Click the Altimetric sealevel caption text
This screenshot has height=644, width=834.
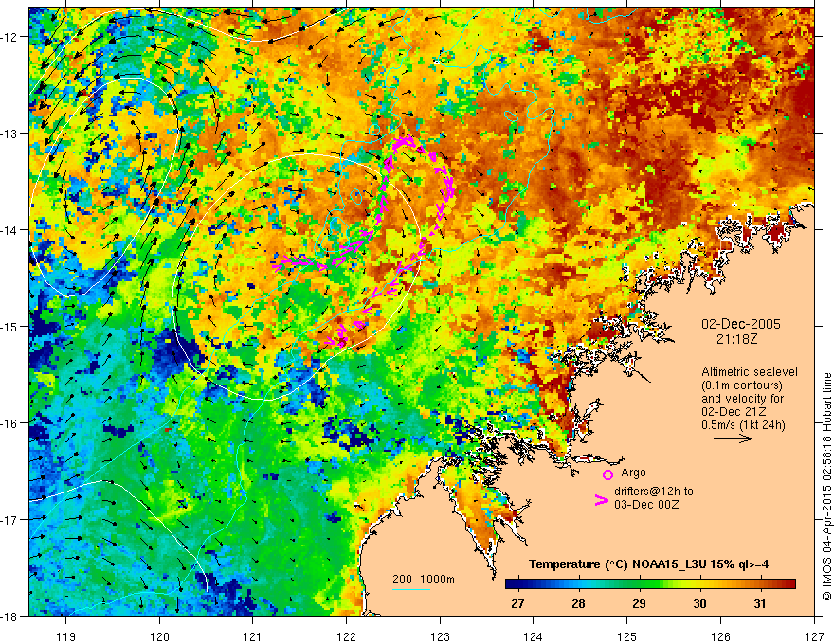tap(750, 372)
